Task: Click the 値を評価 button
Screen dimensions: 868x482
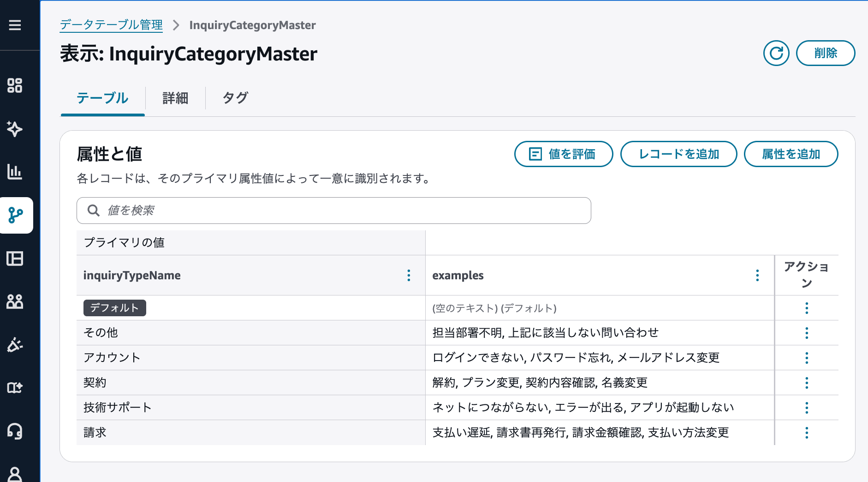Action: [x=564, y=154]
